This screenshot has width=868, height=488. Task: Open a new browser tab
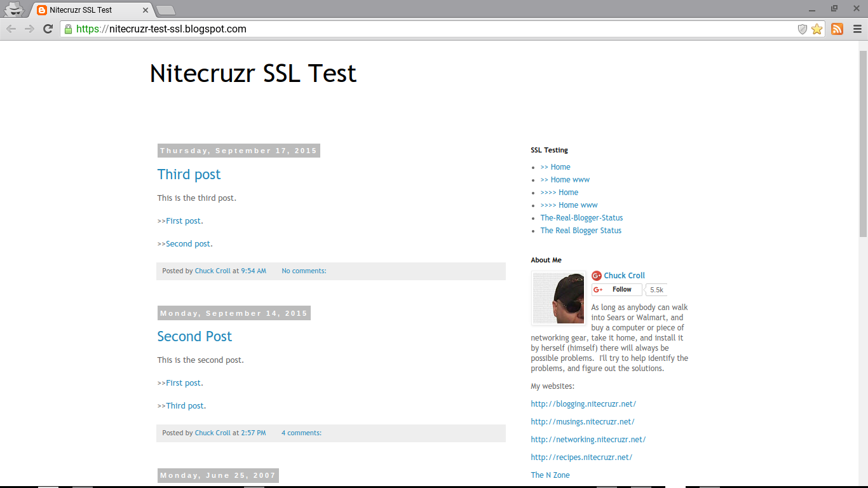point(165,10)
